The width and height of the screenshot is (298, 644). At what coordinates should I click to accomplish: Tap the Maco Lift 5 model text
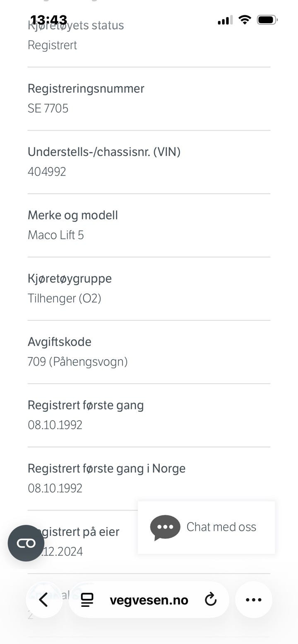56,235
